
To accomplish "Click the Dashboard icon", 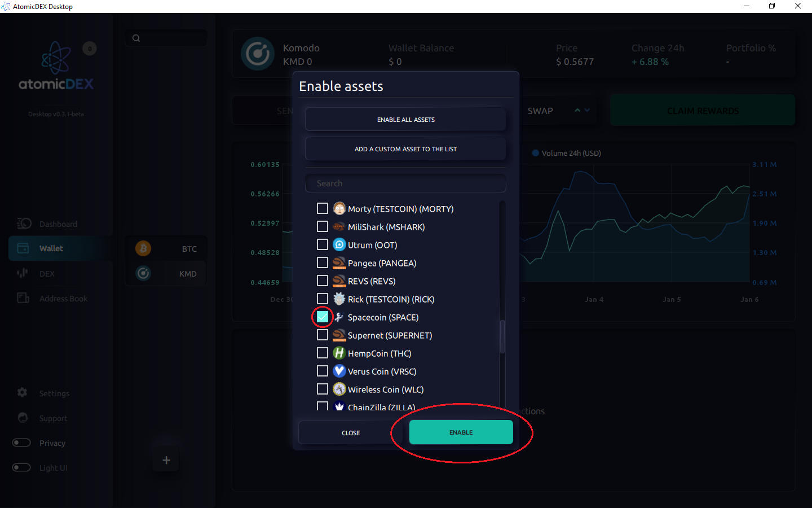I will (x=24, y=224).
